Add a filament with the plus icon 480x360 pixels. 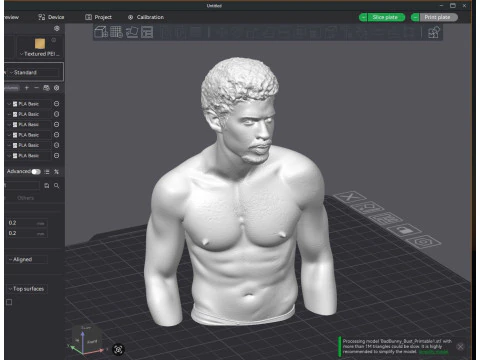pyautogui.click(x=27, y=88)
